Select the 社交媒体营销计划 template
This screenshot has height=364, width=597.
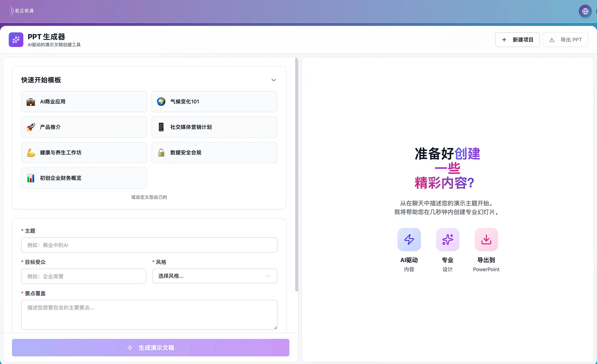point(214,127)
